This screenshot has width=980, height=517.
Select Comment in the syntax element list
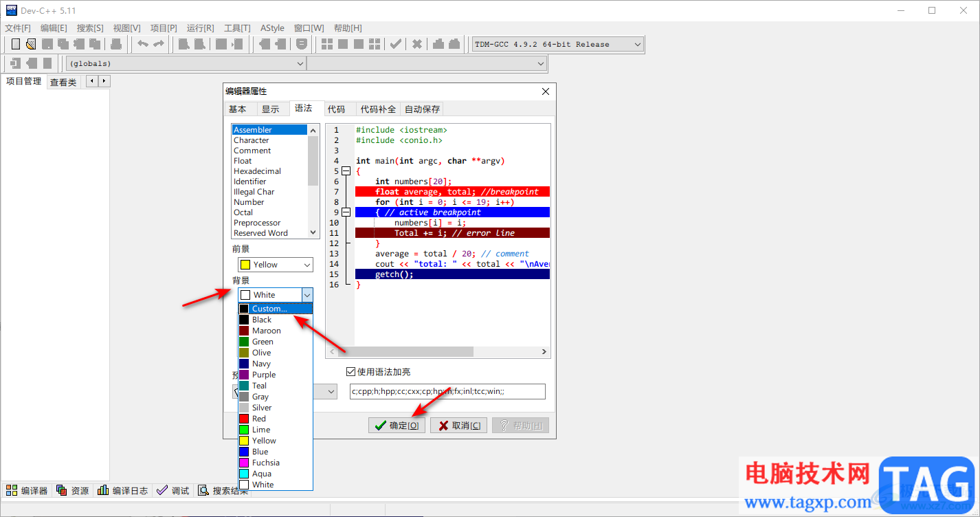click(270, 151)
